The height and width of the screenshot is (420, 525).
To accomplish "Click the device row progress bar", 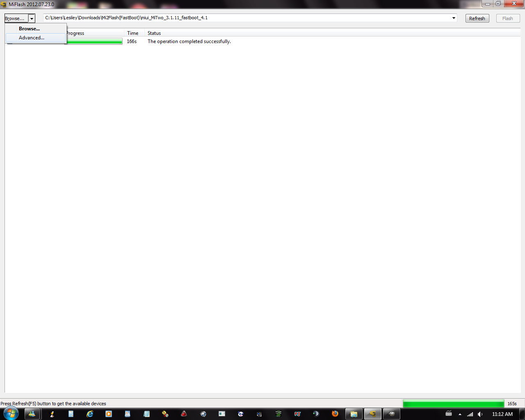I will 94,41.
